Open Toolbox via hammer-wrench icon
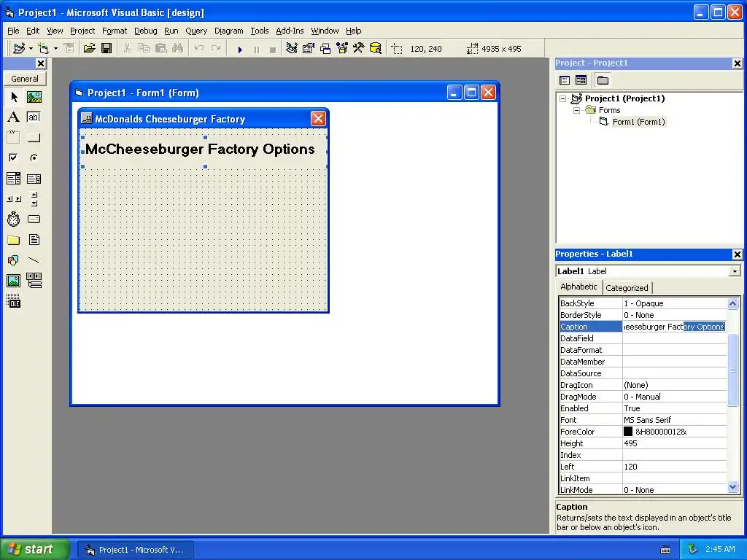 [359, 48]
